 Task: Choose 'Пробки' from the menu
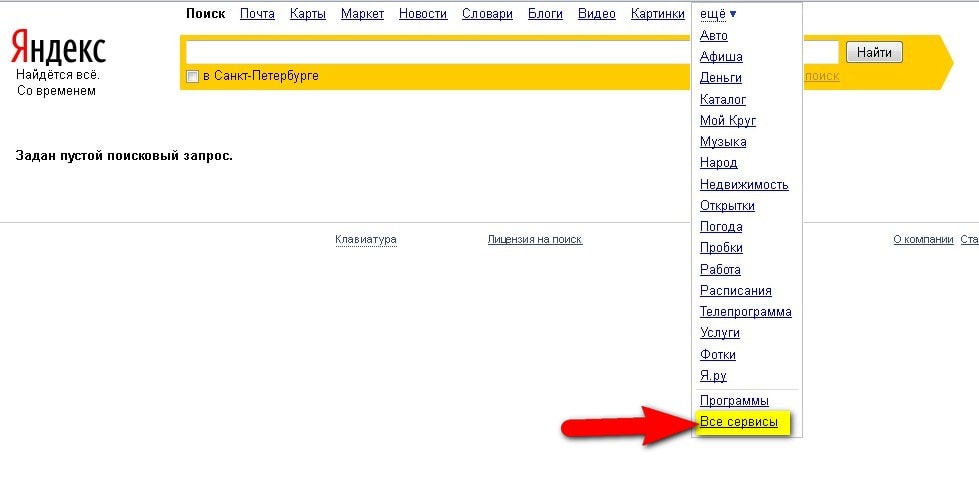point(721,248)
